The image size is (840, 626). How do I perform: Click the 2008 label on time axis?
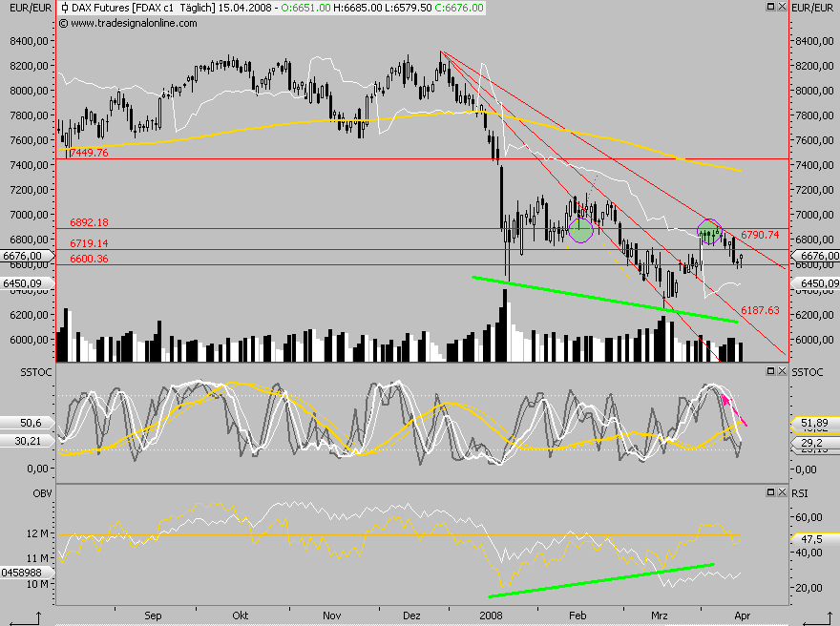point(492,616)
